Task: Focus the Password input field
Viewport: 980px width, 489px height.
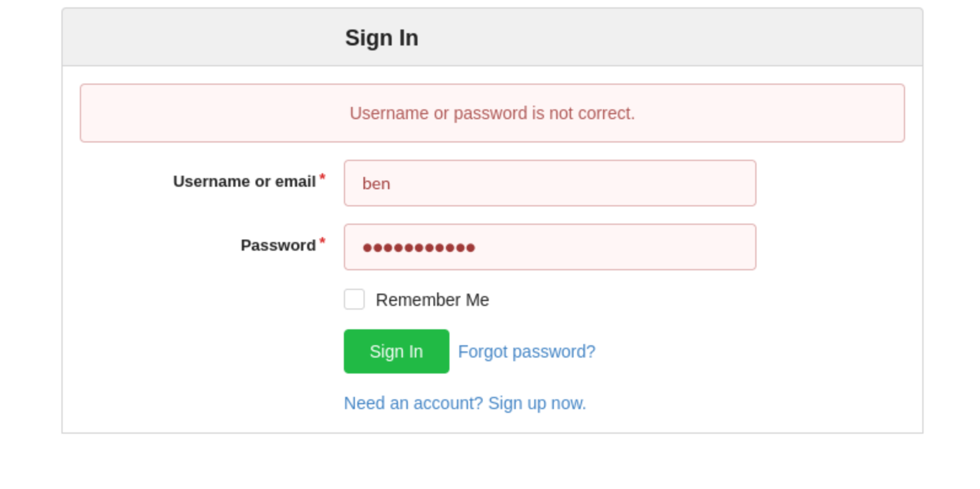Action: [550, 247]
